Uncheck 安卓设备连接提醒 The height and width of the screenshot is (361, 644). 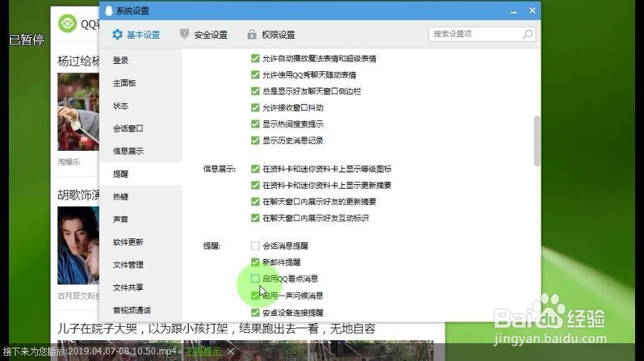tap(255, 313)
